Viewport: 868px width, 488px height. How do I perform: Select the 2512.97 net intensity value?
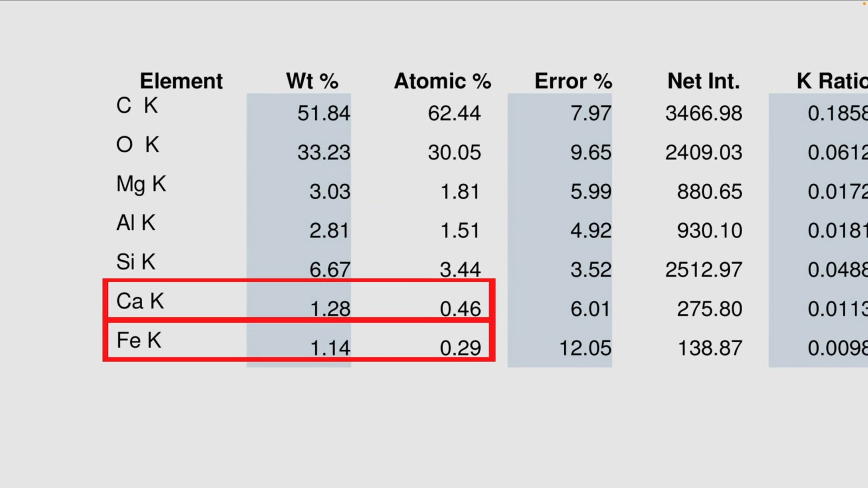pos(704,269)
